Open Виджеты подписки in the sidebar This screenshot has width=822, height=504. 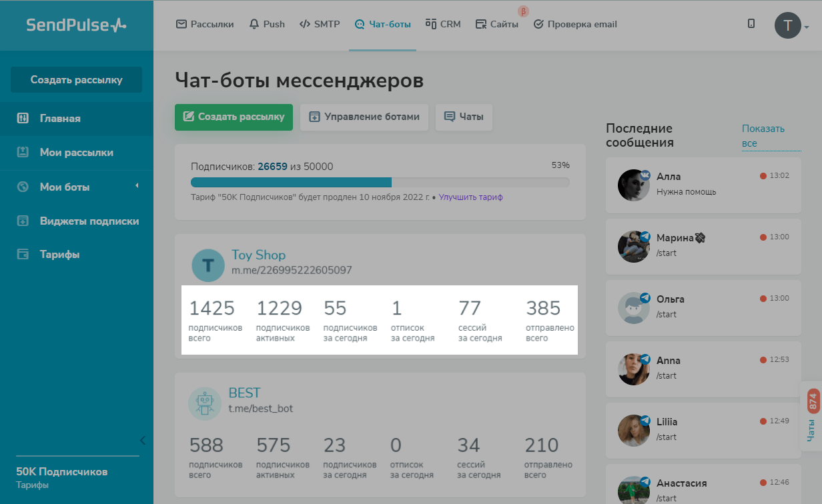click(x=77, y=221)
